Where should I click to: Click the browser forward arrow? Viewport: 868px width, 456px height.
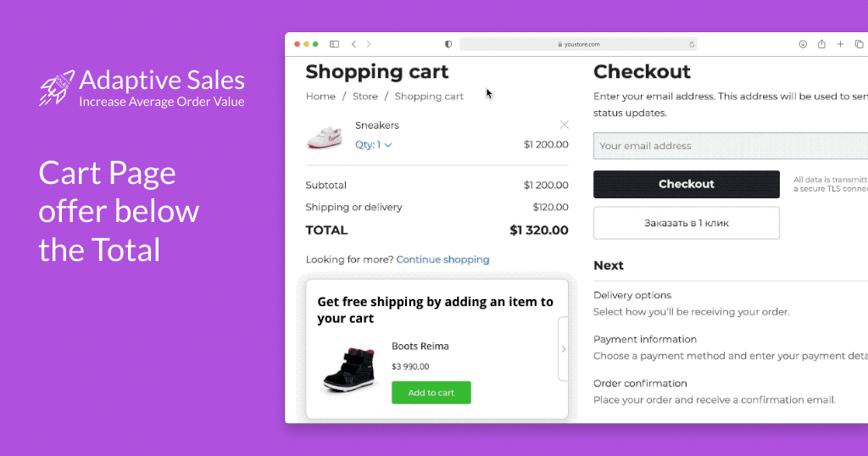[x=369, y=44]
